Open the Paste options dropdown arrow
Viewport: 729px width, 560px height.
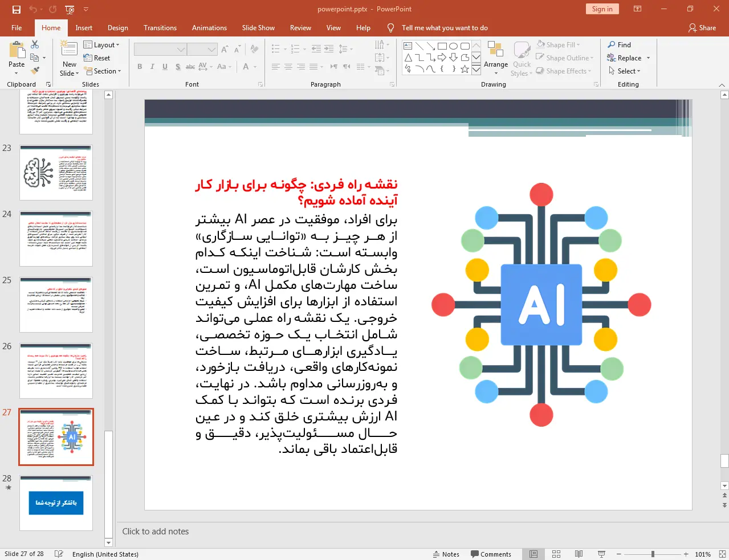pyautogui.click(x=17, y=73)
